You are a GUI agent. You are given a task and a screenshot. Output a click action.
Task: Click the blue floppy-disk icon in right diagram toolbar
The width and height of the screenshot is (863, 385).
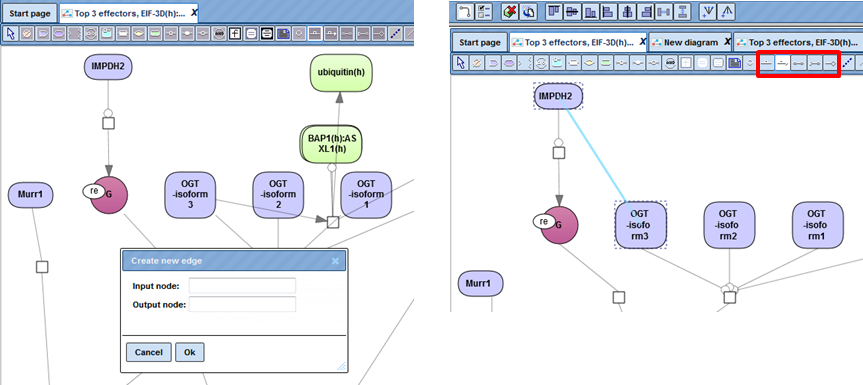(x=734, y=63)
